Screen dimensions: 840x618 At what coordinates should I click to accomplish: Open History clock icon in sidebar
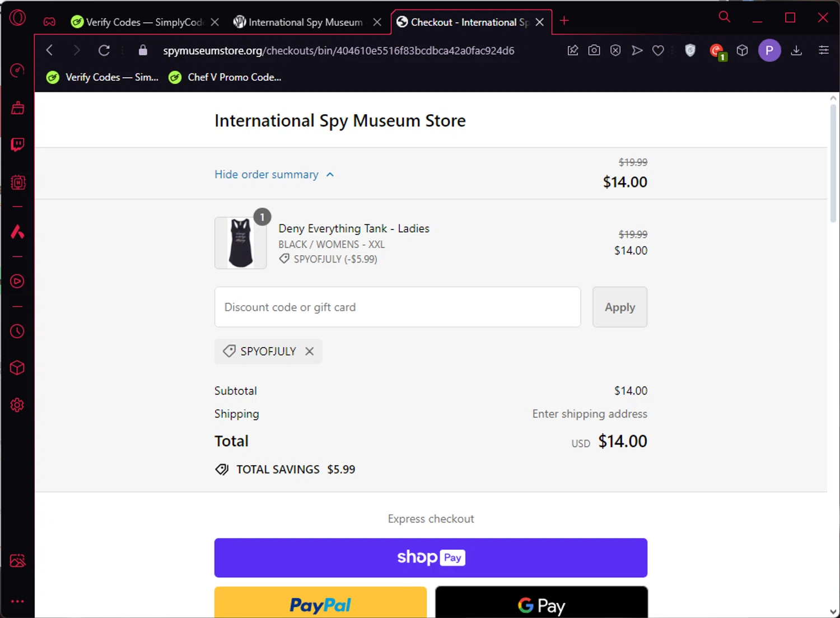[x=17, y=331]
